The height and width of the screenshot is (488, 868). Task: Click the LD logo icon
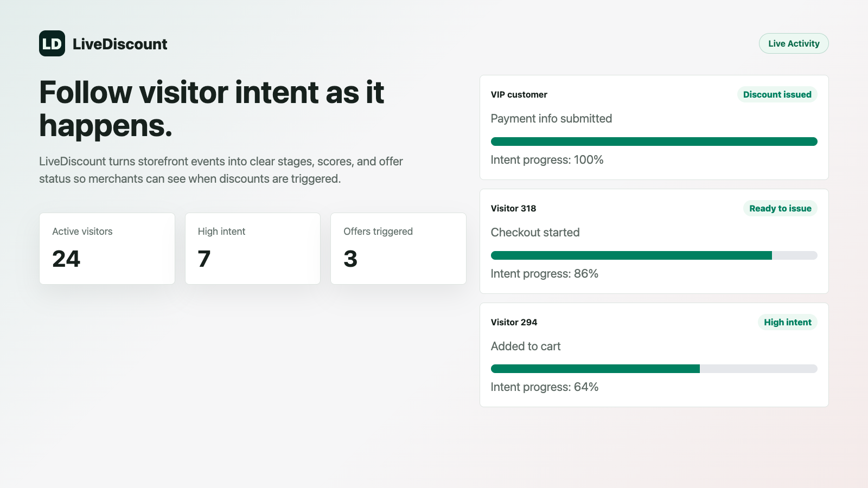(x=52, y=43)
